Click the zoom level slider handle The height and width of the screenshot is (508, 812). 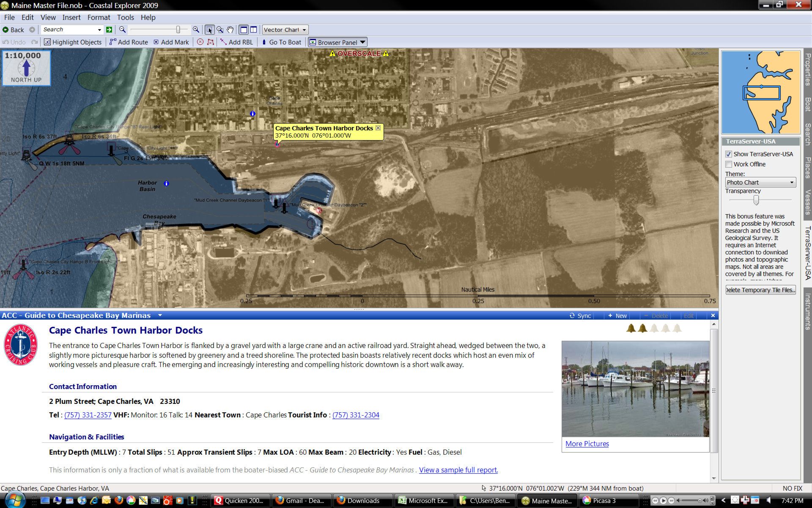(x=178, y=29)
